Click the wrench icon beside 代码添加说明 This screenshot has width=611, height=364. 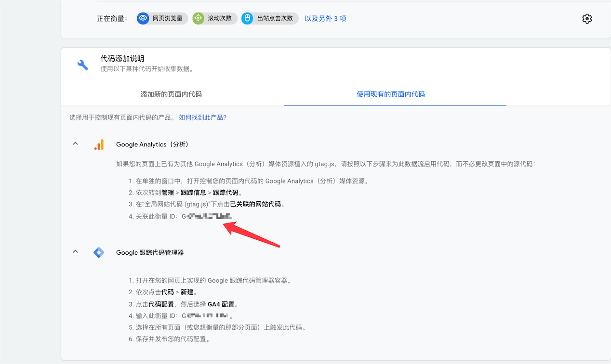[82, 64]
